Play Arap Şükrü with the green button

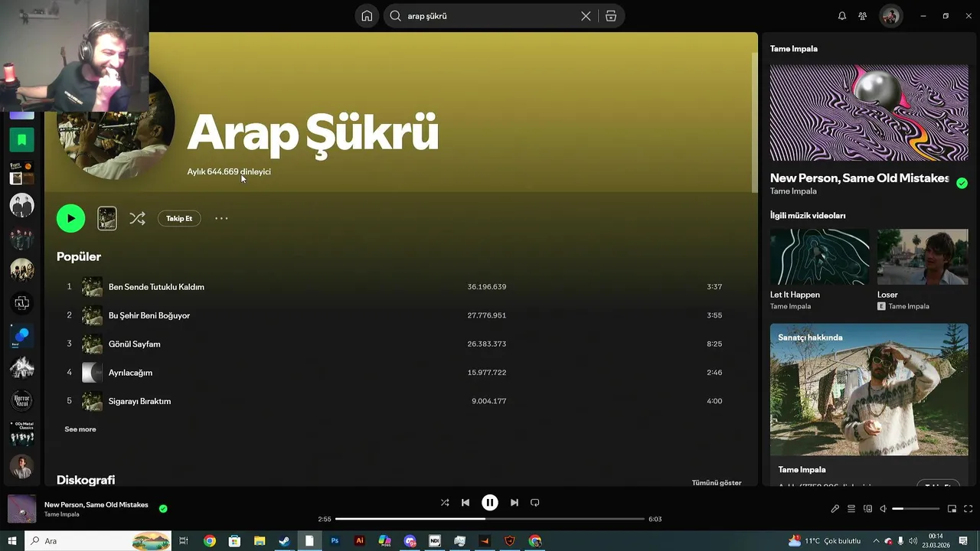pos(70,218)
